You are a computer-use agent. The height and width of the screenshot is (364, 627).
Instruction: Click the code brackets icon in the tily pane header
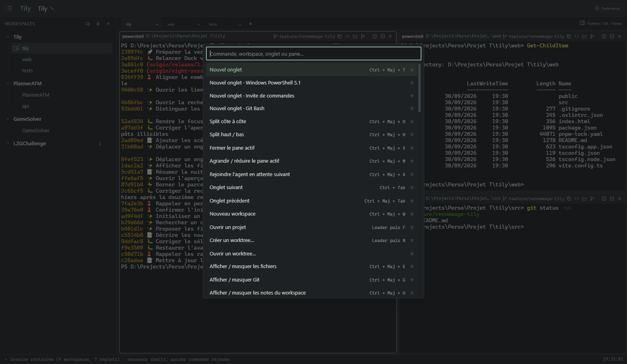[347, 36]
